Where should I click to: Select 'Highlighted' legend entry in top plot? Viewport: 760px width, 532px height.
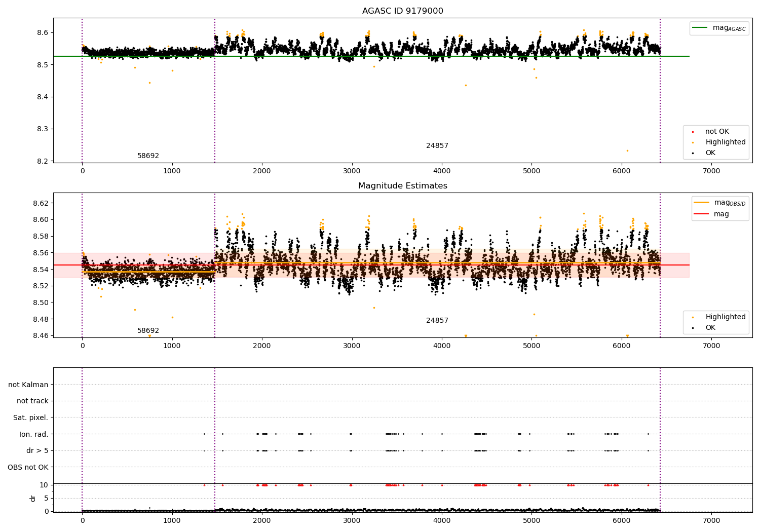(725, 142)
